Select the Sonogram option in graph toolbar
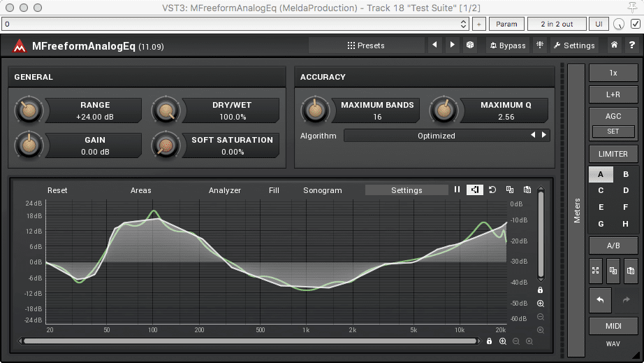This screenshot has height=363, width=644. click(322, 190)
